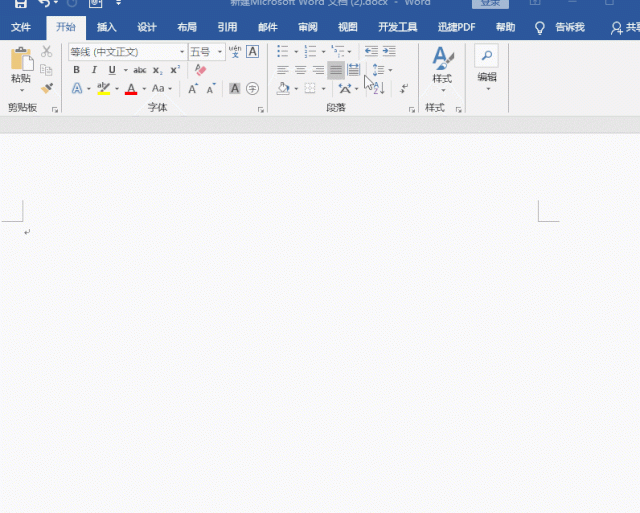
Task: Click the text effects A icon
Action: click(77, 88)
